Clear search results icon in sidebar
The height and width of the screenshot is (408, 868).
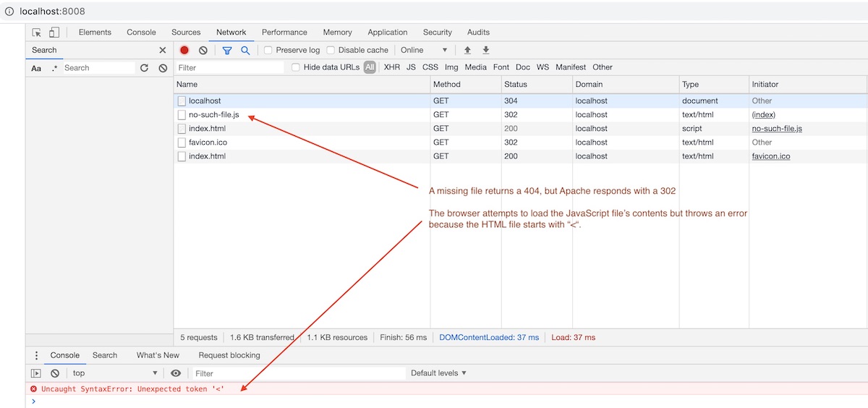point(163,68)
